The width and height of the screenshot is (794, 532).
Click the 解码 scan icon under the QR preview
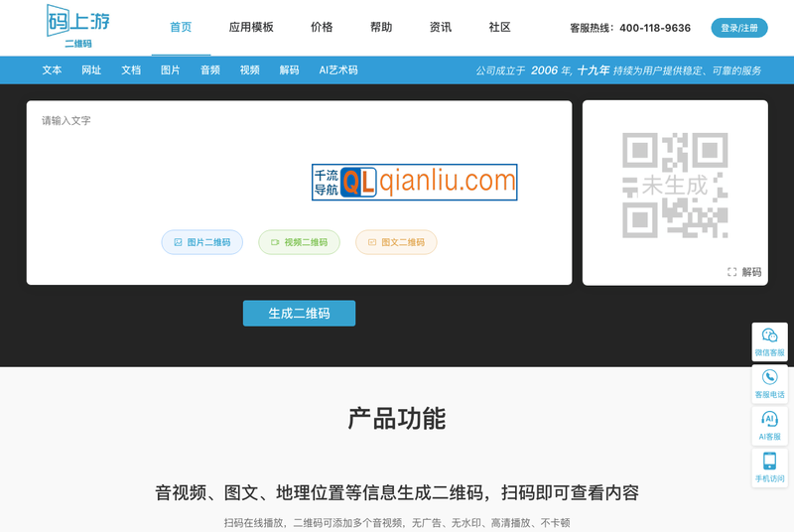click(743, 272)
